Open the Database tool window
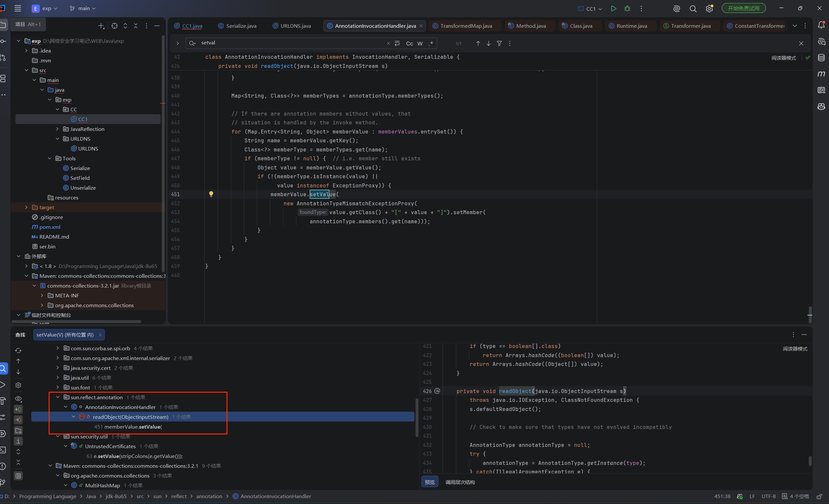This screenshot has width=829, height=504. pos(821,57)
